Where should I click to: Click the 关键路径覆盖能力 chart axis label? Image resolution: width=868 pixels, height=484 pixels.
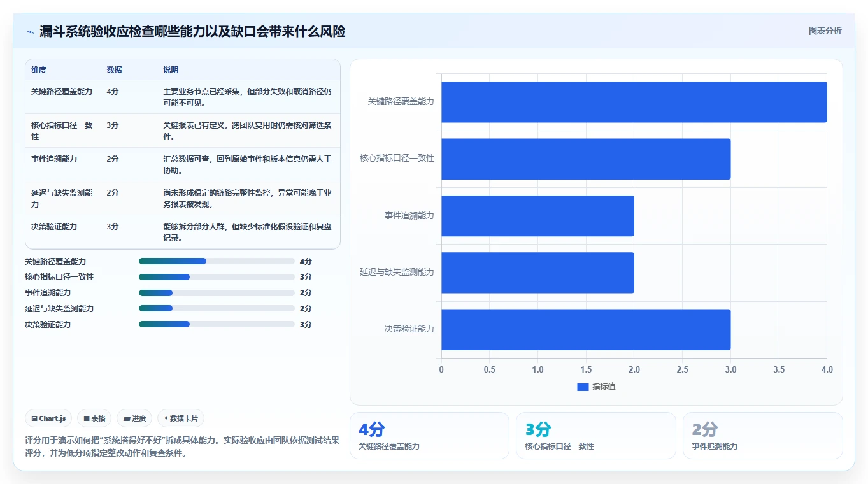[x=401, y=101]
